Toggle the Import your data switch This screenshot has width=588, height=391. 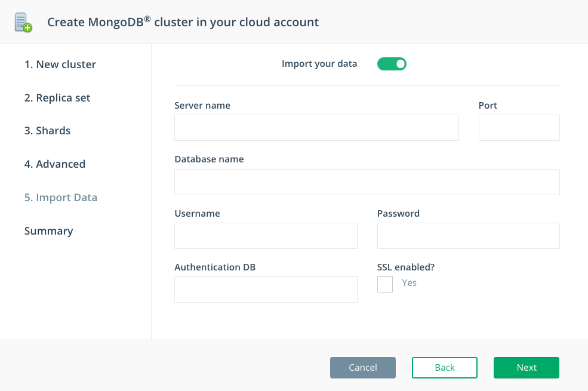[x=392, y=64]
